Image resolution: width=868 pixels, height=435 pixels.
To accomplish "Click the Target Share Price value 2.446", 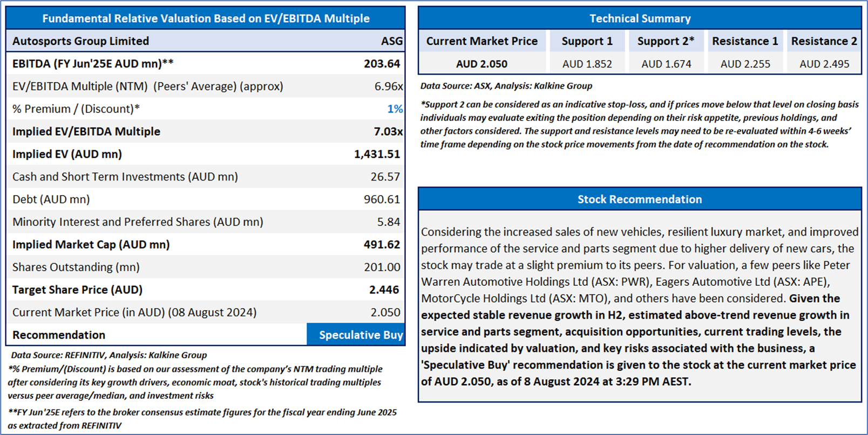I will (x=384, y=290).
